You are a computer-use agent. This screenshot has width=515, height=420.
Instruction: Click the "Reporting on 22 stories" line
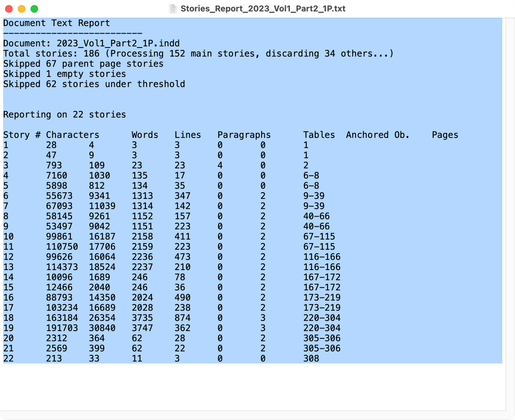click(x=65, y=115)
